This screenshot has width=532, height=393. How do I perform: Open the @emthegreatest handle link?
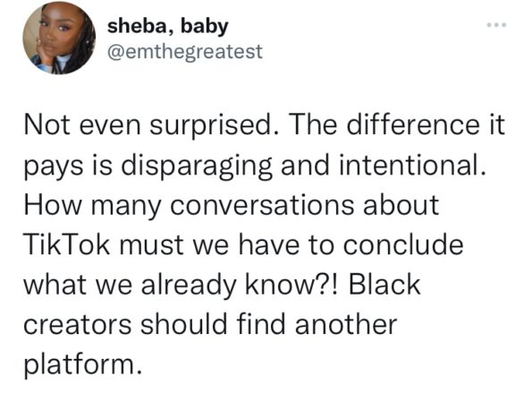tap(185, 52)
